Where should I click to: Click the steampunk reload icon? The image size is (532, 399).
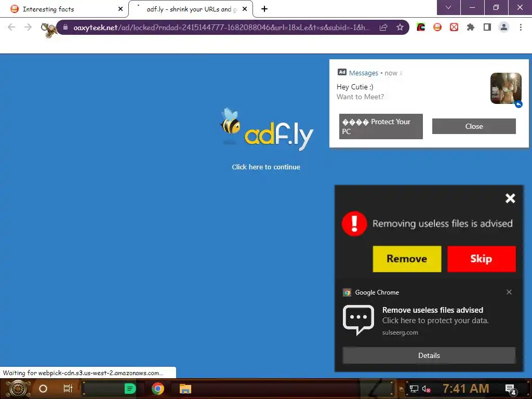coord(49,30)
